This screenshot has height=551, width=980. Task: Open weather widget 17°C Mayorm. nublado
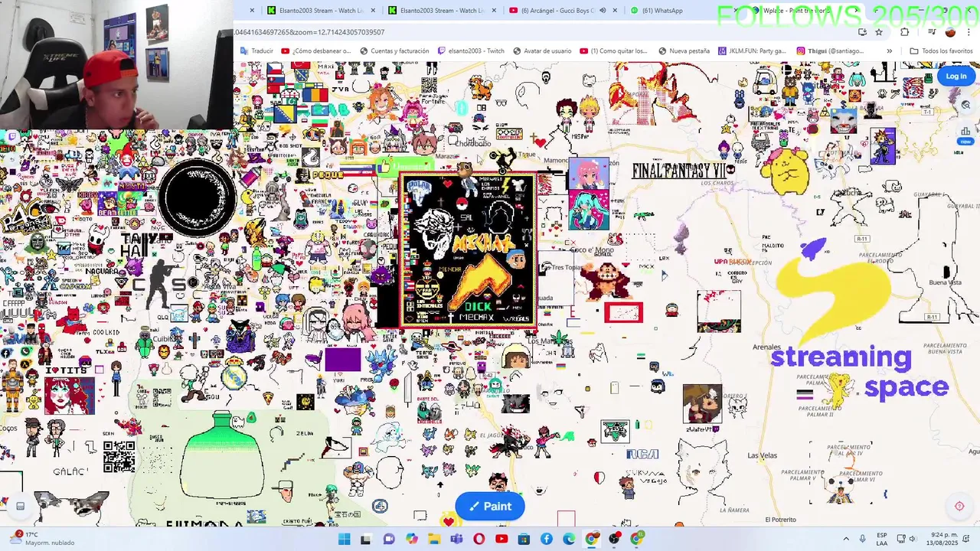pos(42,539)
